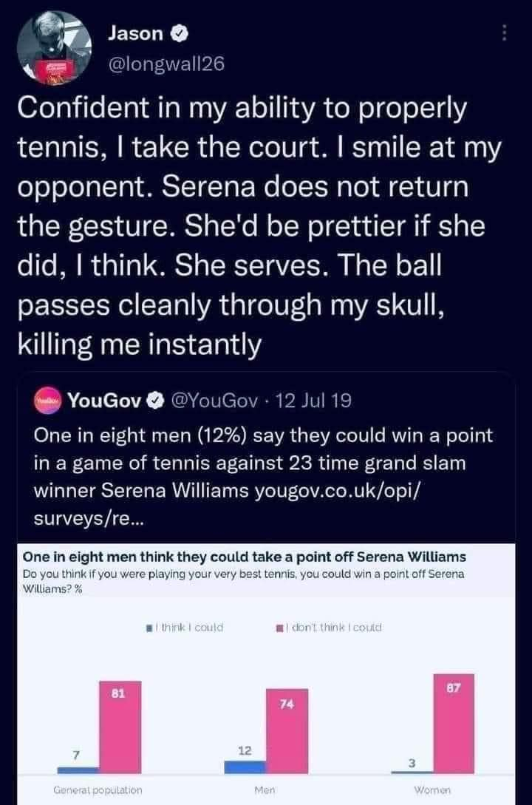532x805 pixels.
Task: Open the three-dot tweet options menu
Action: 505,33
